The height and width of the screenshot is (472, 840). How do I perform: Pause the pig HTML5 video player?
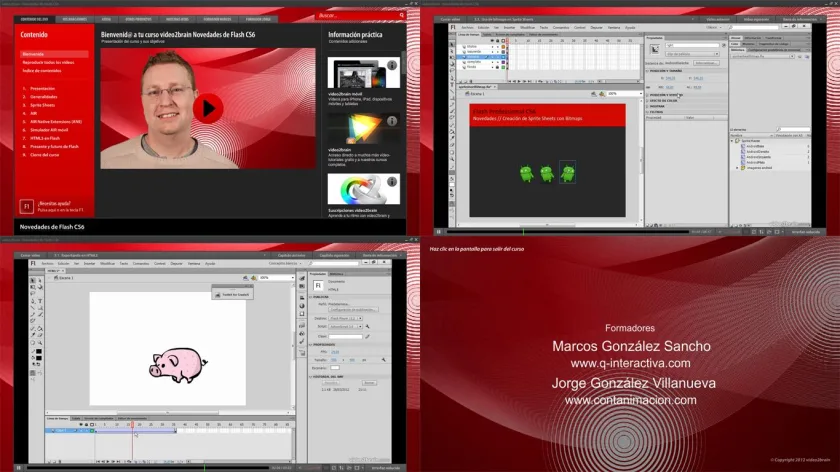pos(19,468)
